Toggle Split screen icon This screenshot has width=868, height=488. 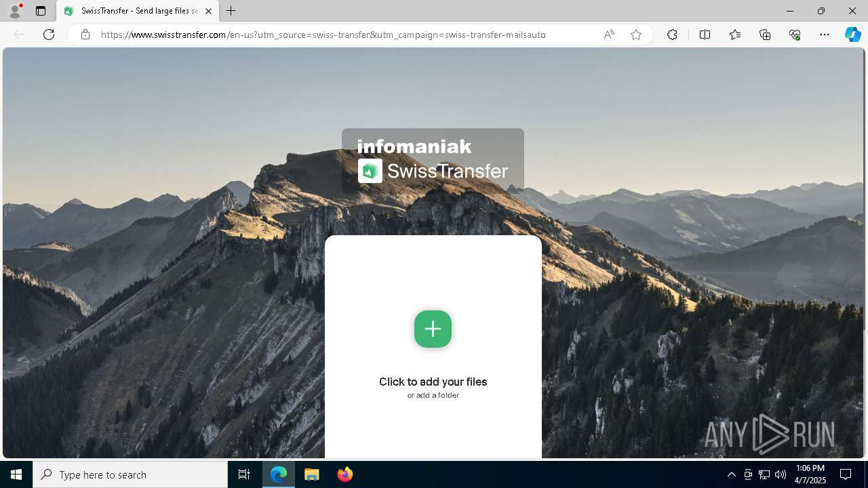coord(705,35)
